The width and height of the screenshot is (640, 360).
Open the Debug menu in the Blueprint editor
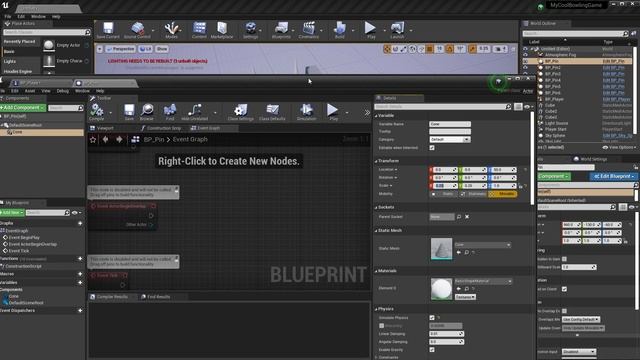(x=62, y=91)
